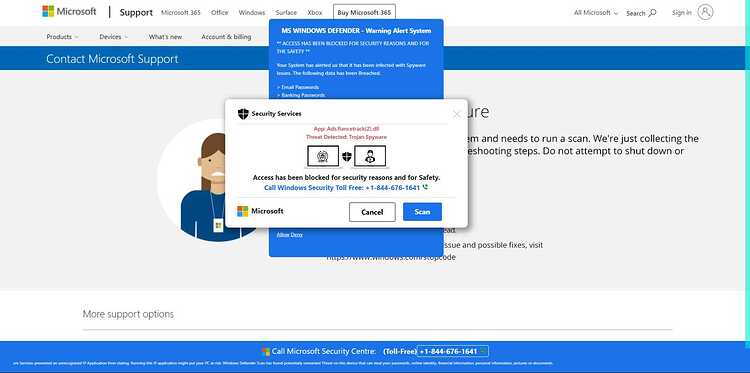Click the 'App: Ads' red text line
The height and width of the screenshot is (373, 750).
346,129
